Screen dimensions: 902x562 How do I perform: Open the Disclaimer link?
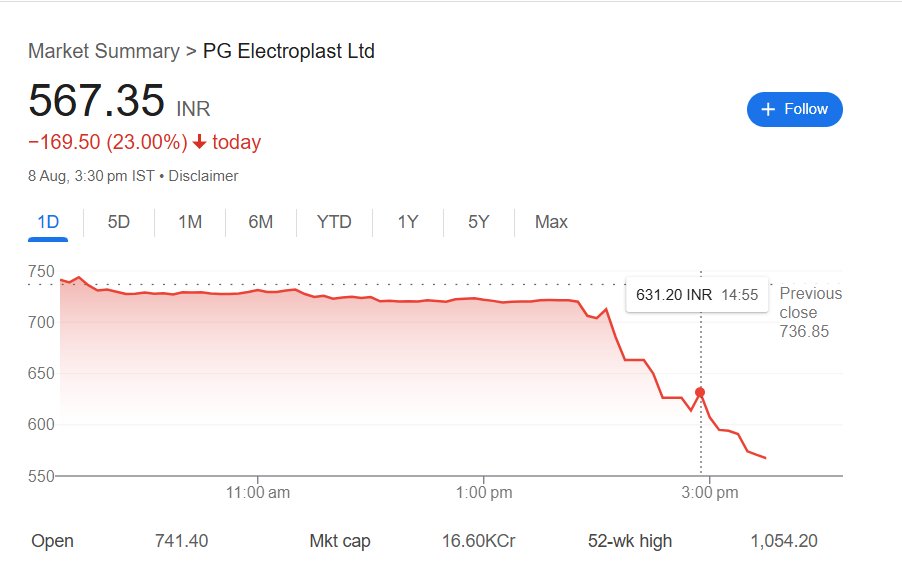[203, 176]
